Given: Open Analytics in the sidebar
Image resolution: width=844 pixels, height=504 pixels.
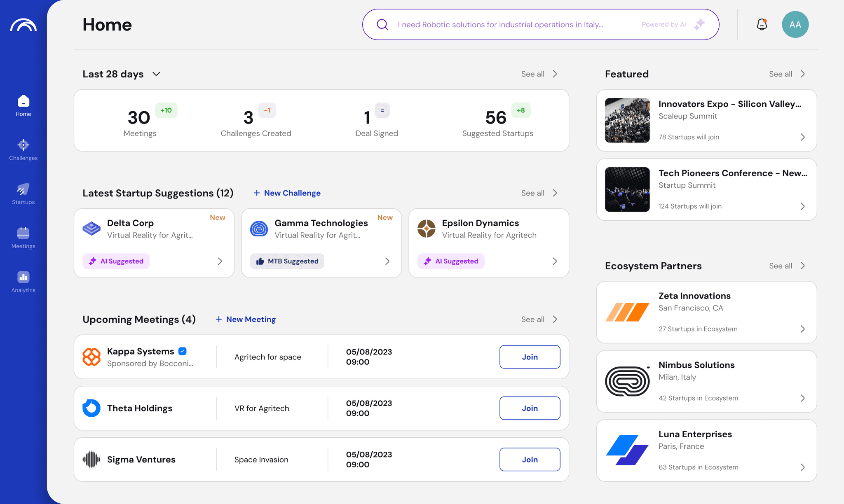Looking at the screenshot, I should click(23, 282).
